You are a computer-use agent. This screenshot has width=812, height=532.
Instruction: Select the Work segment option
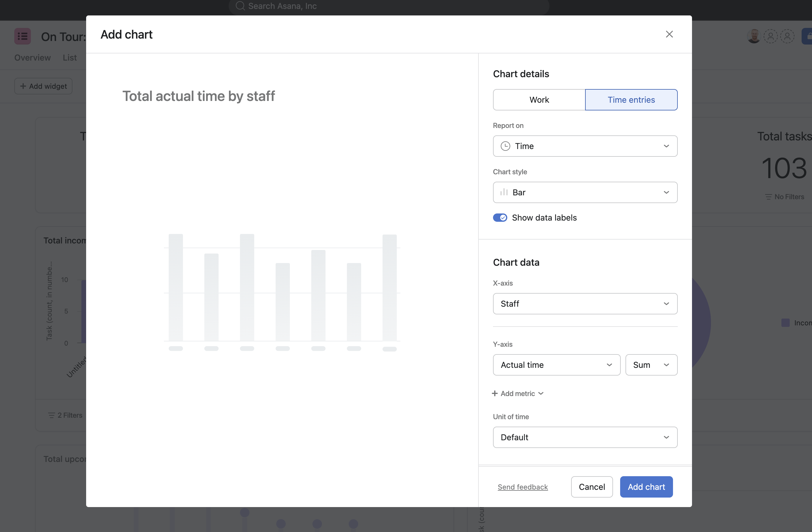[539, 100]
